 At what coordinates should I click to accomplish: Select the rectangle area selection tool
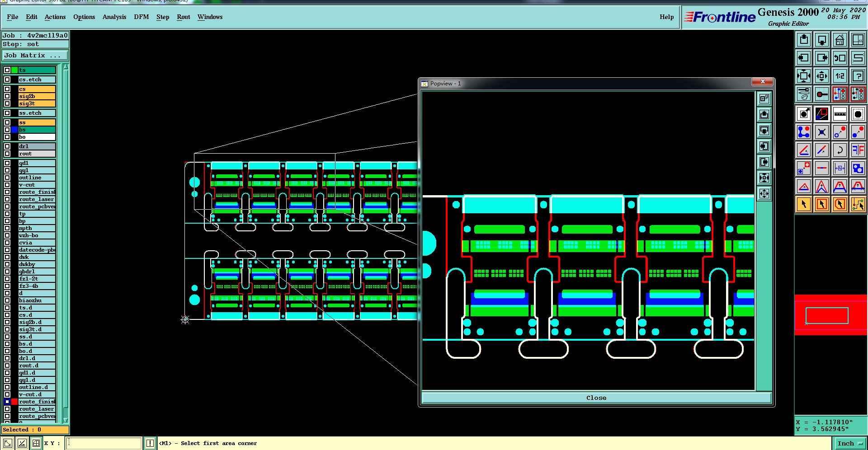click(x=822, y=204)
